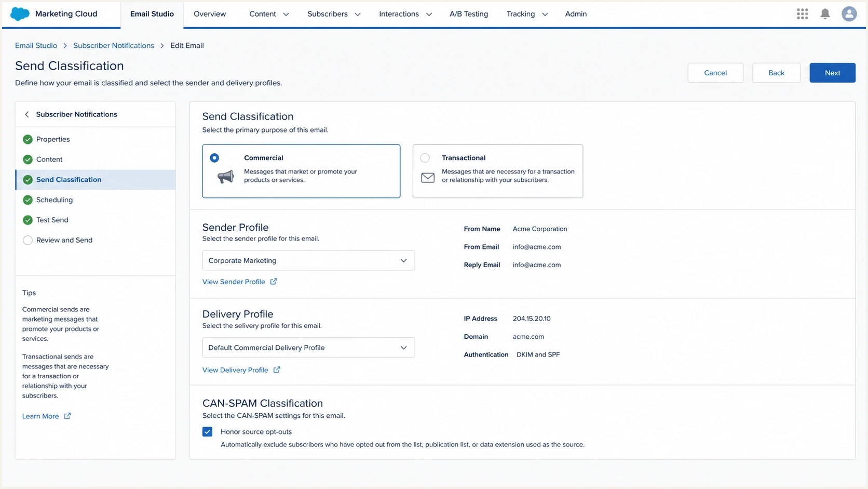Click the Edit Email breadcrumb text

(187, 46)
